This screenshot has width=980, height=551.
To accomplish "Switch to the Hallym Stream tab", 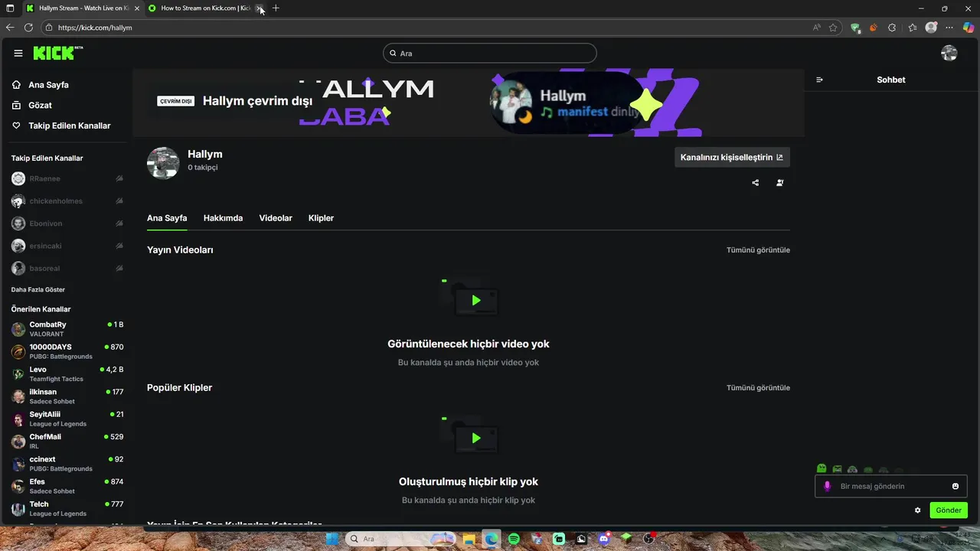I will click(82, 8).
